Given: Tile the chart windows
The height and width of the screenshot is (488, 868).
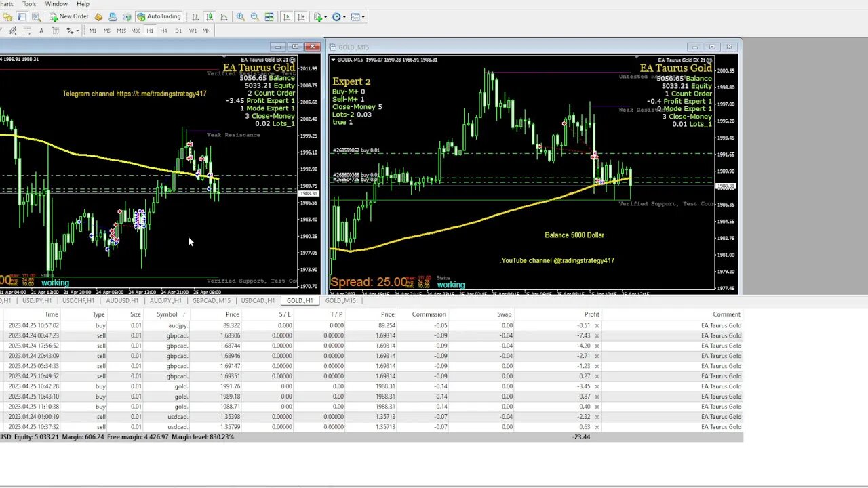Looking at the screenshot, I should (269, 16).
